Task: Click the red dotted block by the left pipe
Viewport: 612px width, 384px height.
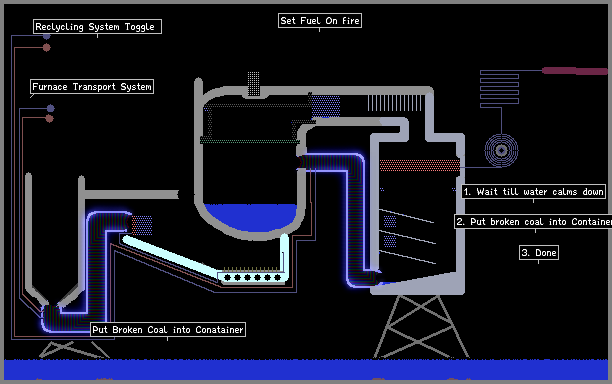Action: tap(142, 225)
